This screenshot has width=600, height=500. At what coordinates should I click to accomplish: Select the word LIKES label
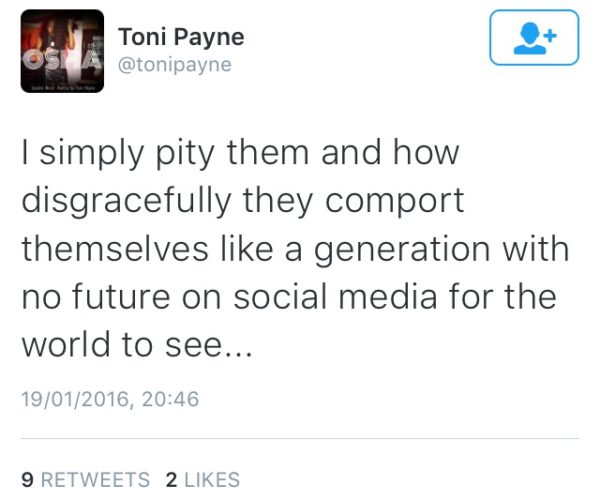[x=212, y=480]
